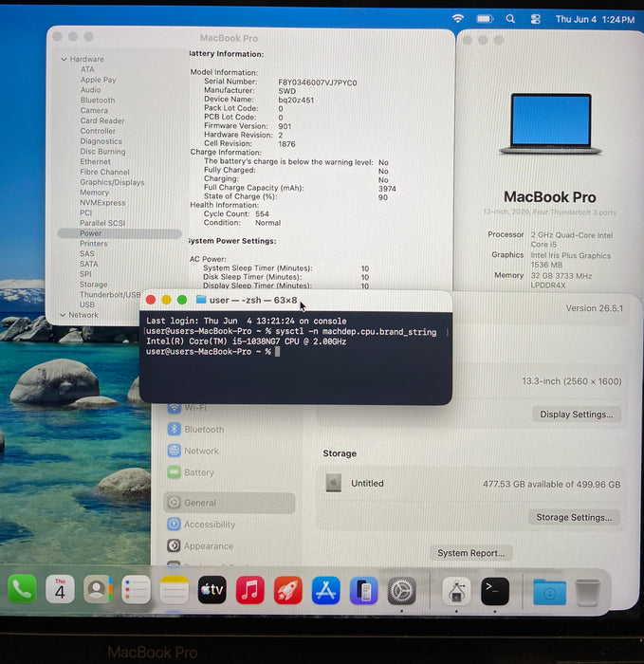This screenshot has width=644, height=664.
Task: Select SPI in the Hardware list
Action: click(x=85, y=274)
